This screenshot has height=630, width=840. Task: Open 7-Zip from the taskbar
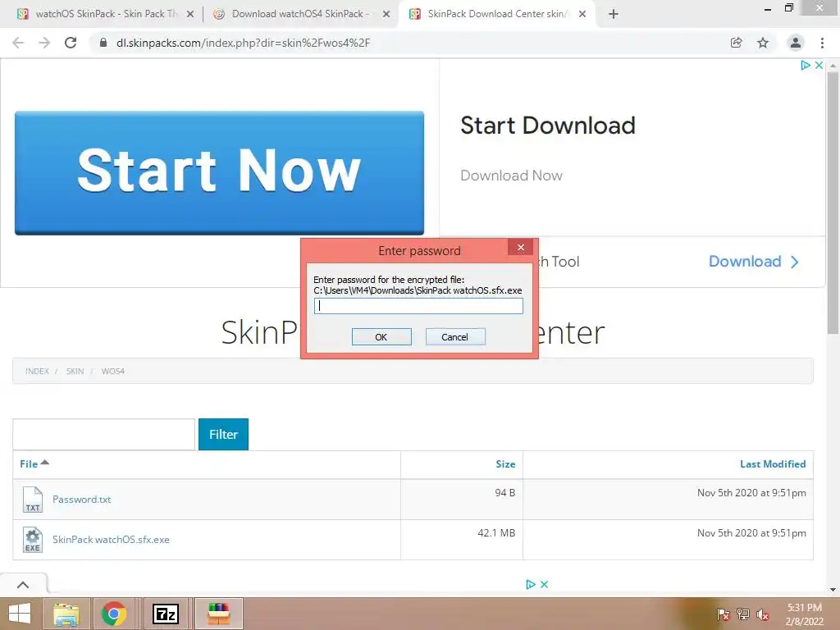(166, 614)
